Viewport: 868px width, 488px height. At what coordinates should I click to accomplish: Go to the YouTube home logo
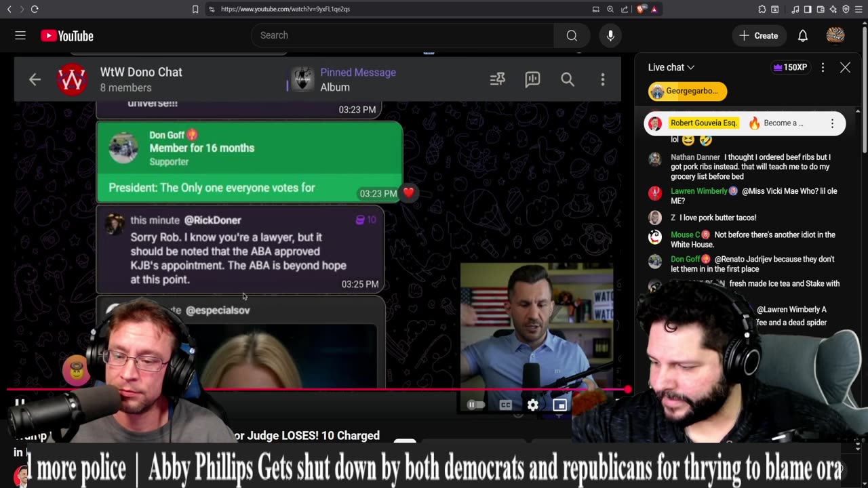pyautogui.click(x=67, y=36)
